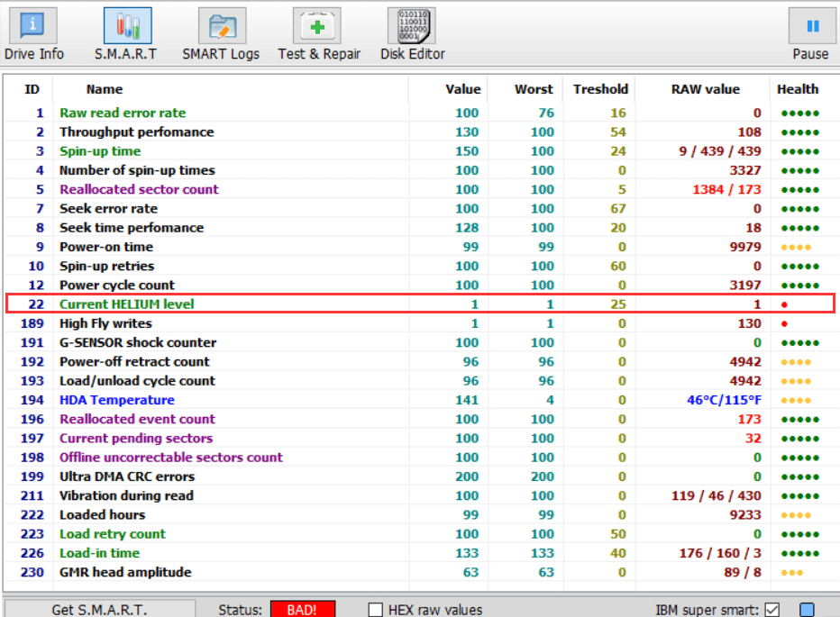
Task: Open the Drive Info panel
Action: [x=33, y=34]
